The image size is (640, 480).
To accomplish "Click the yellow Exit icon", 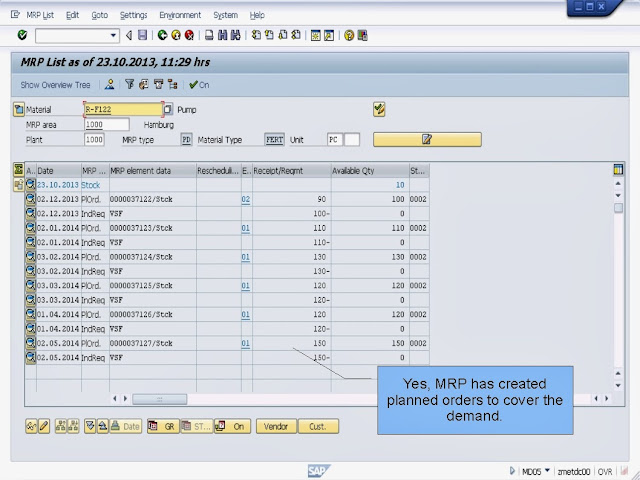I will (176, 36).
